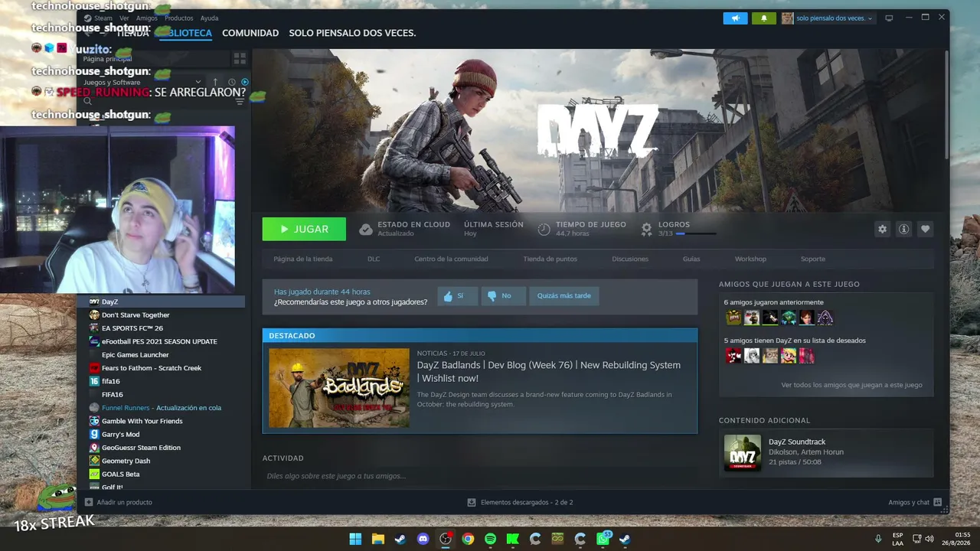This screenshot has height=551, width=980.
Task: Open the Ver menu
Action: pos(124,18)
